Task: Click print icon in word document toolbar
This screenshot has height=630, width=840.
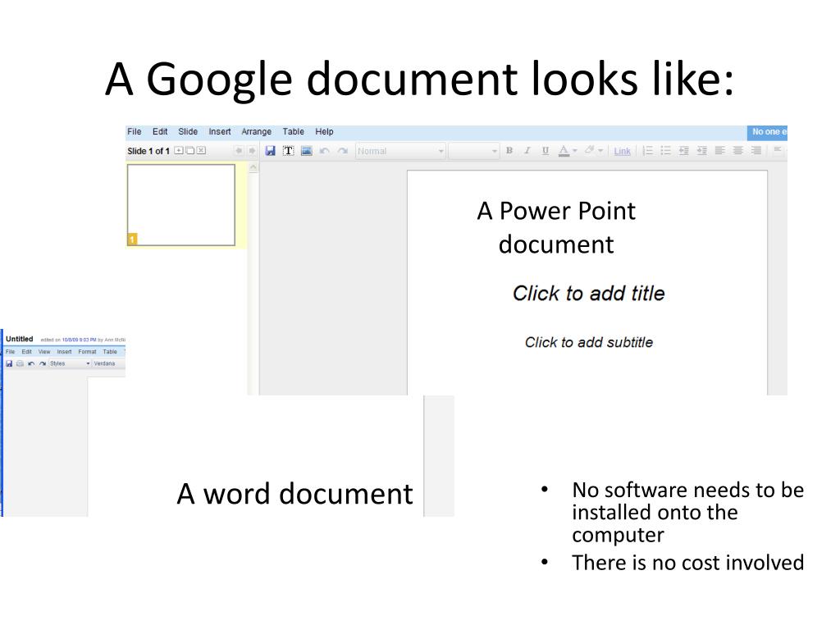Action: click(20, 363)
